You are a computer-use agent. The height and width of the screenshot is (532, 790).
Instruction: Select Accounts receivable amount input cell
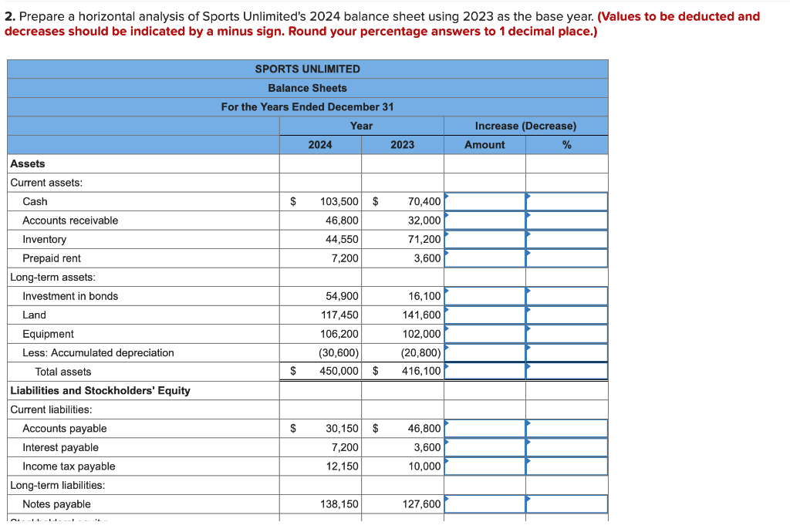[484, 221]
